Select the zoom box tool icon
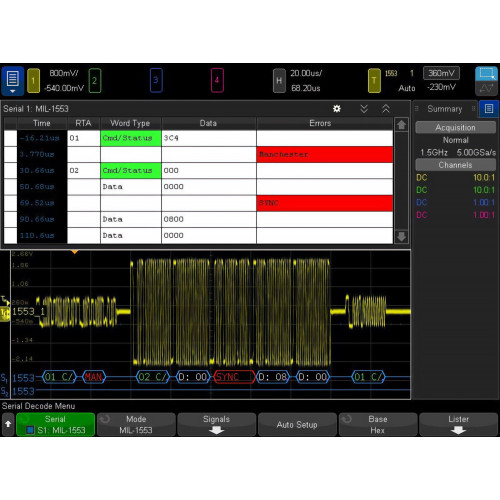The width and height of the screenshot is (500, 500). pyautogui.click(x=486, y=74)
